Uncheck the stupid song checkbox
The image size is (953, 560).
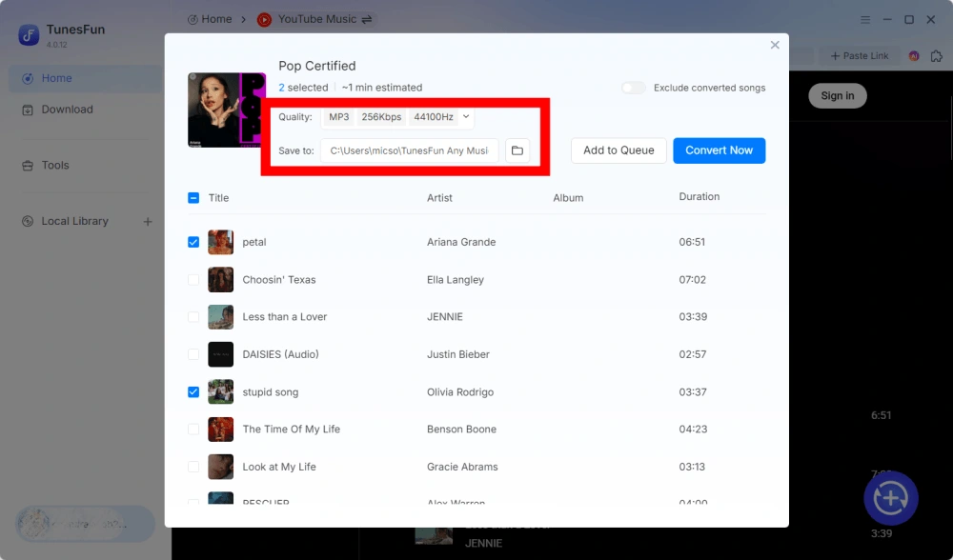coord(193,392)
